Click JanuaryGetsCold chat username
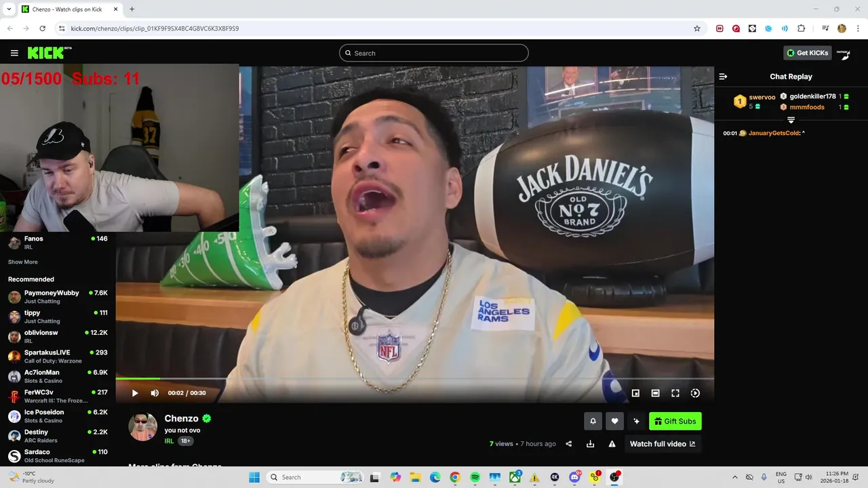 pos(774,133)
